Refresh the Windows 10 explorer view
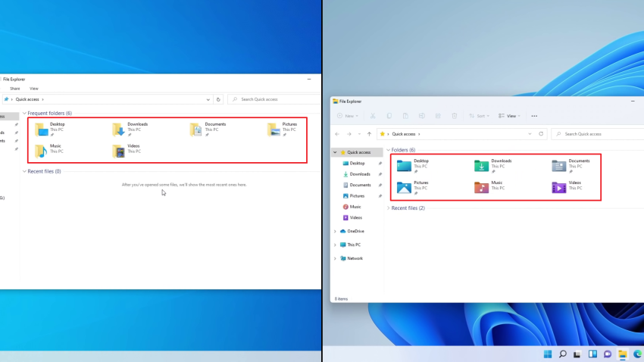The image size is (644, 362). (218, 99)
